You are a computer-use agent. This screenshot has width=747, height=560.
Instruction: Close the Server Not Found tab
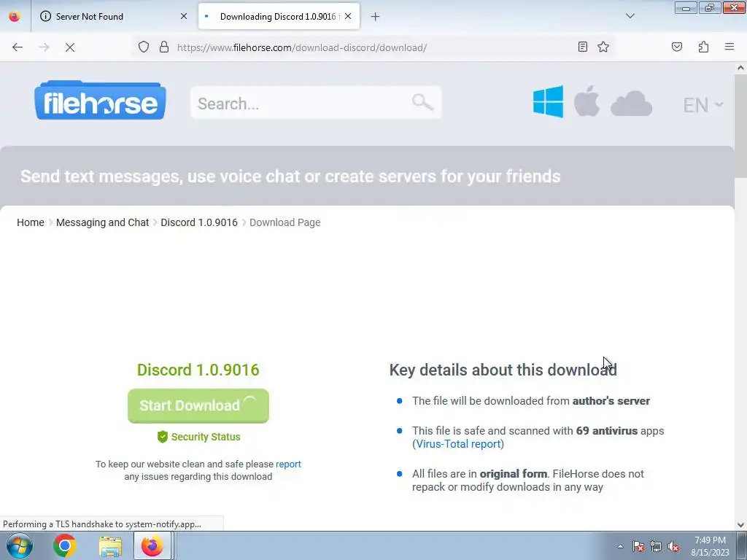point(184,16)
